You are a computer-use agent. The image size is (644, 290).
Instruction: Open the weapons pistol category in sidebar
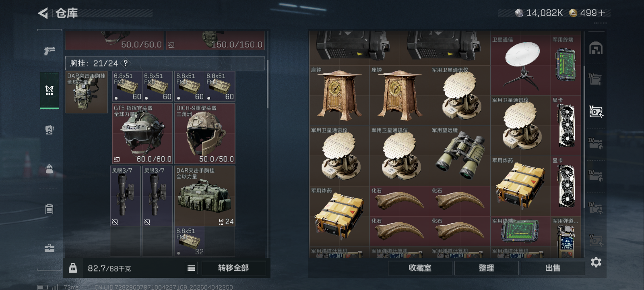pyautogui.click(x=49, y=51)
